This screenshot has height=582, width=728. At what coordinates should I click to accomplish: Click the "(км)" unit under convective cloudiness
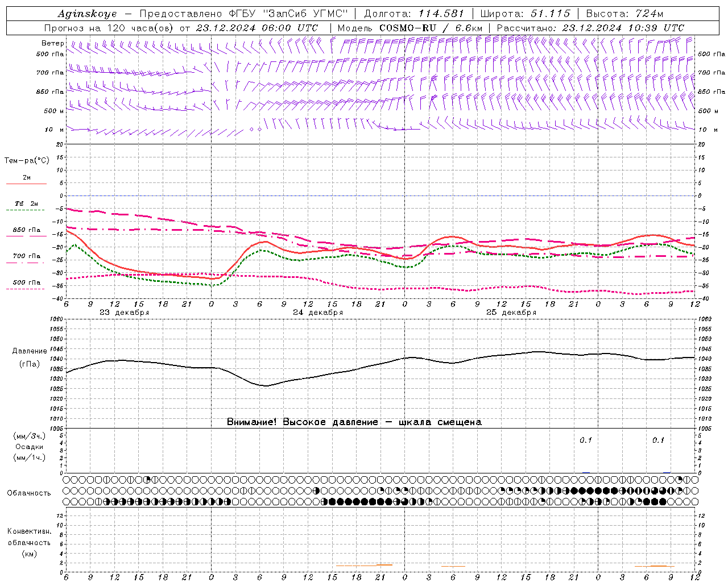[x=30, y=554]
